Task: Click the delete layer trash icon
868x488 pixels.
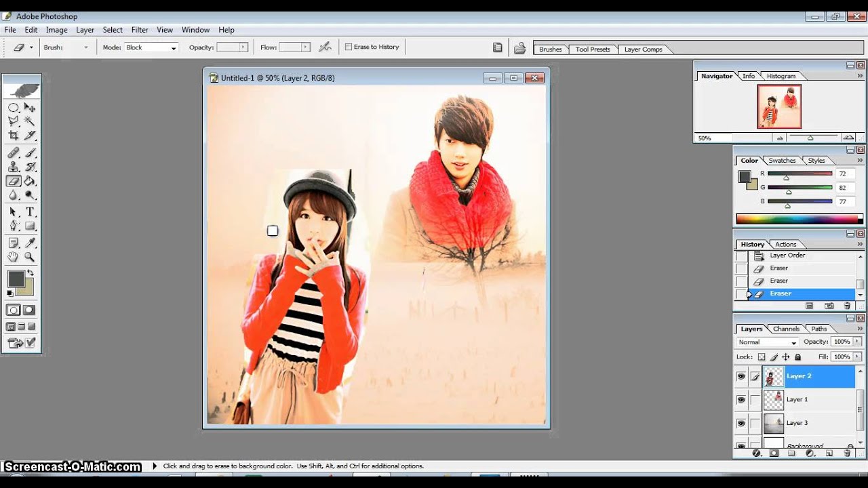Action: click(x=847, y=453)
